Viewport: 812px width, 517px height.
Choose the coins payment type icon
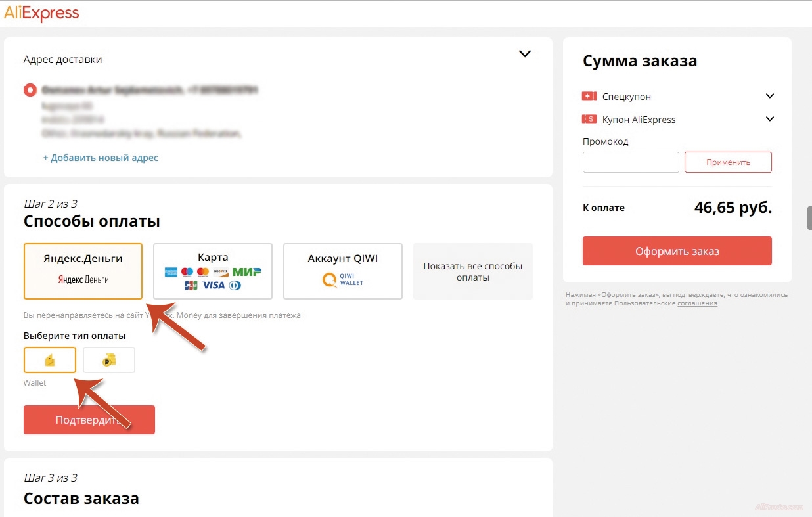click(x=109, y=360)
